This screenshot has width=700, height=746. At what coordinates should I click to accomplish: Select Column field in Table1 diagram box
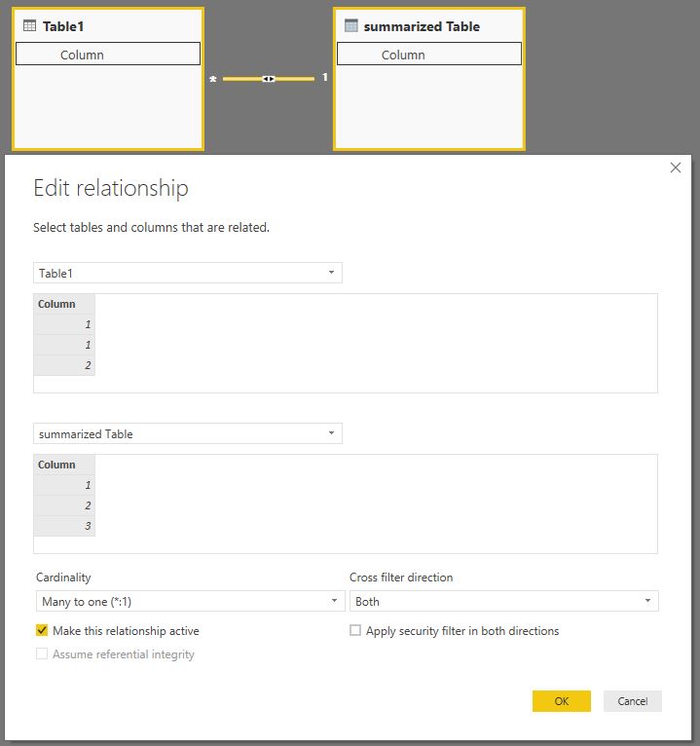point(108,54)
